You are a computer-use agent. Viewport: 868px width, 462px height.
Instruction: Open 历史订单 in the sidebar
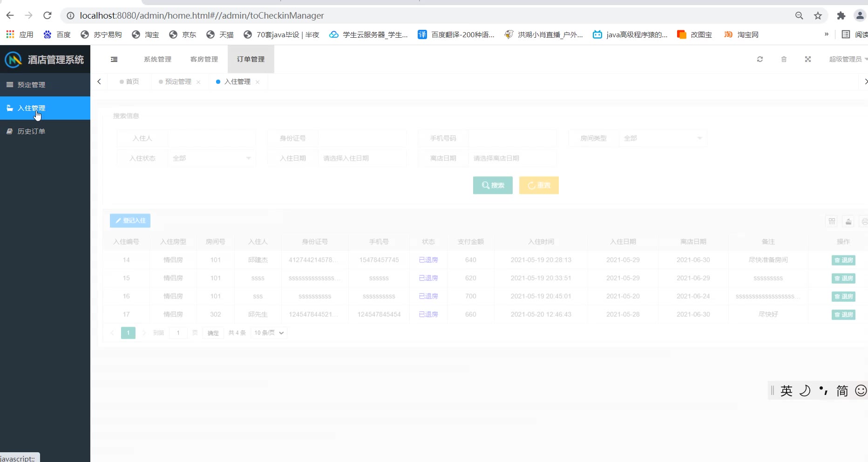[31, 131]
